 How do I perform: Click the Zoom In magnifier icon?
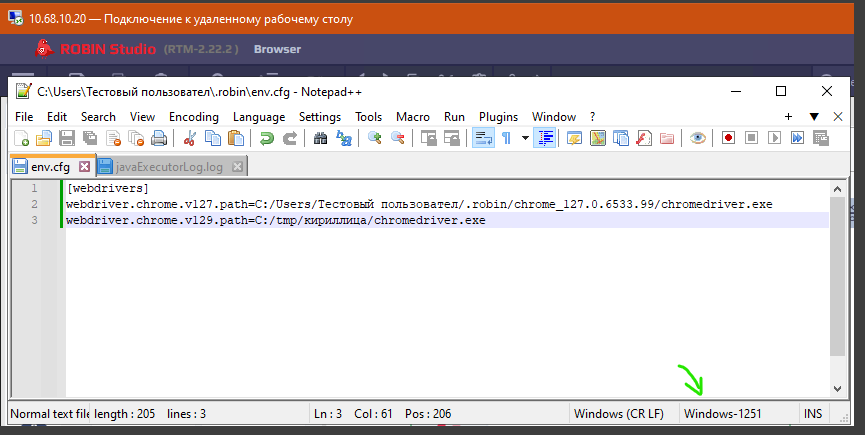tap(375, 138)
